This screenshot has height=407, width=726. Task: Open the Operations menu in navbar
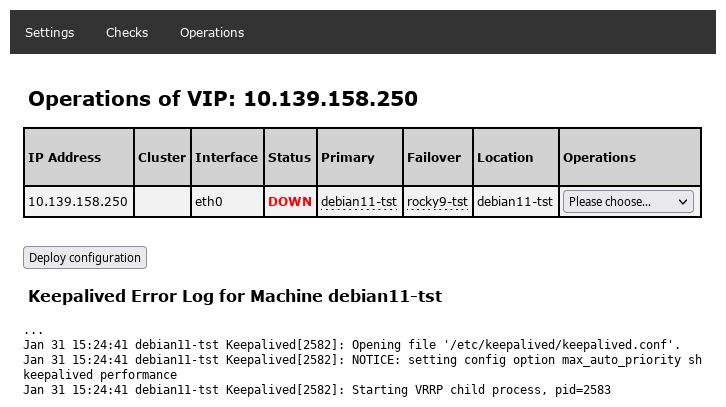point(212,32)
